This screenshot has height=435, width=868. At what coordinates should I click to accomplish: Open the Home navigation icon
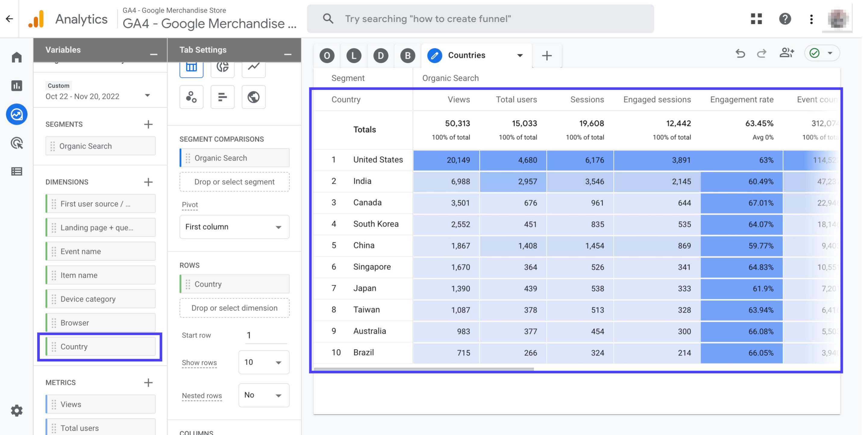point(17,57)
